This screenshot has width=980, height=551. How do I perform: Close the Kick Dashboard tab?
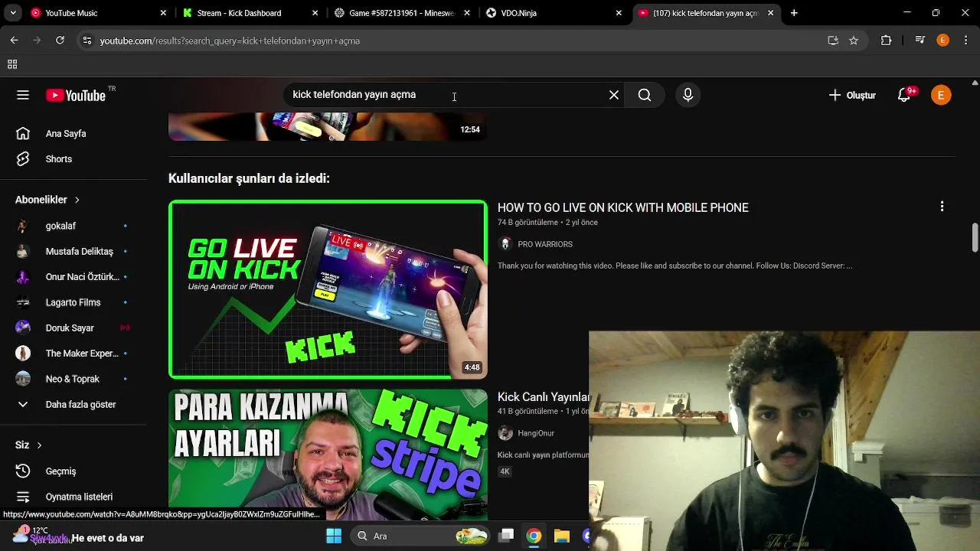point(315,13)
